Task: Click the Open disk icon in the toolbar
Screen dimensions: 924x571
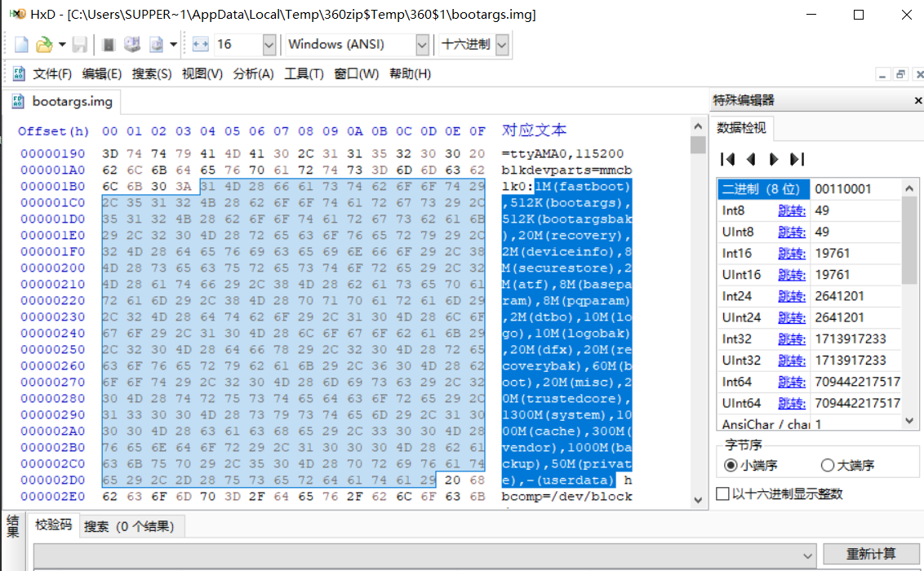Action: pyautogui.click(x=131, y=45)
